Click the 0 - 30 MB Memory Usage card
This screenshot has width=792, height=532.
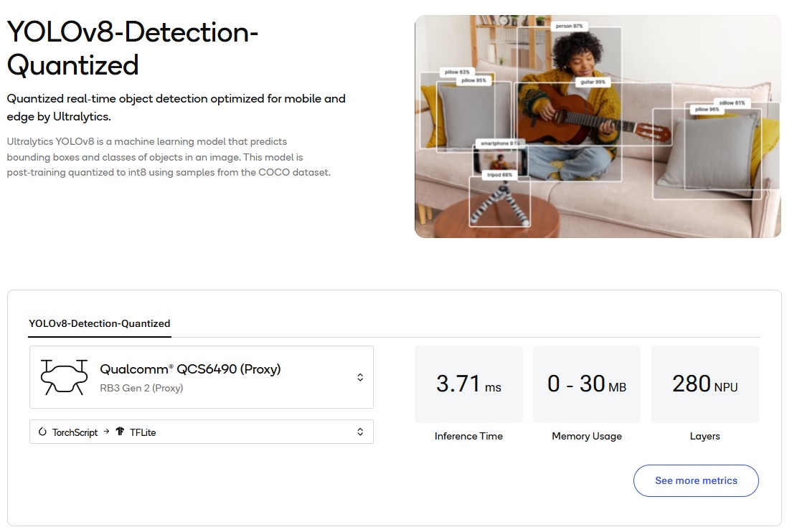587,384
